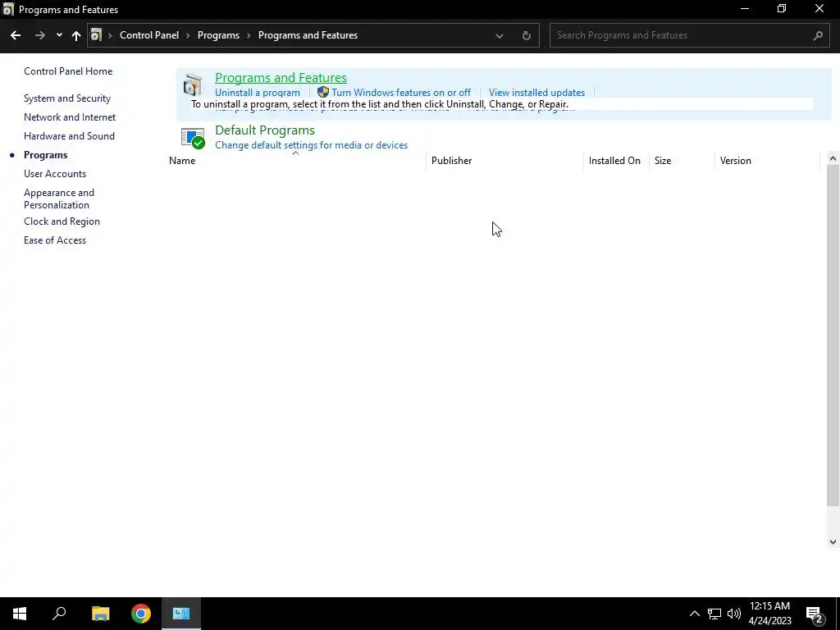840x630 pixels.
Task: Open Hardware and Sound category
Action: tap(69, 136)
